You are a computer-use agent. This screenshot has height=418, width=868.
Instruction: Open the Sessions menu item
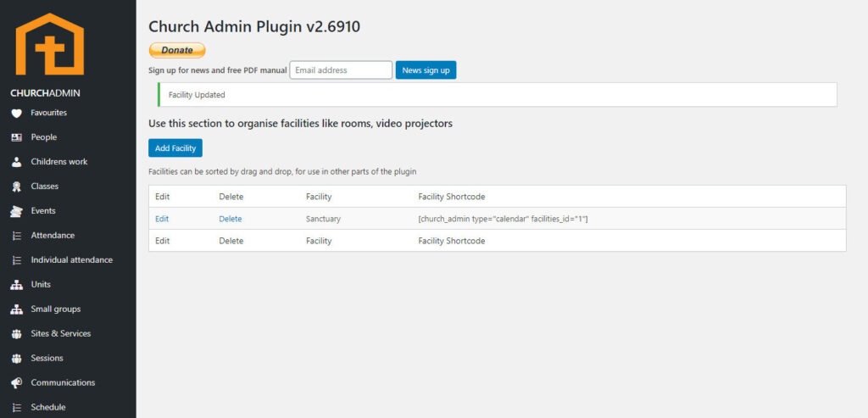tap(47, 359)
